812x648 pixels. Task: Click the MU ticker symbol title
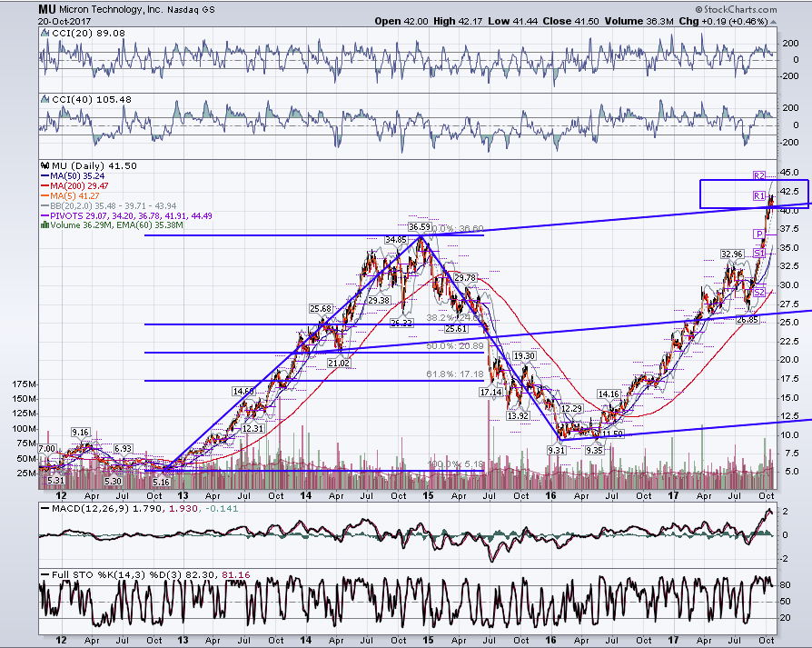[x=46, y=9]
